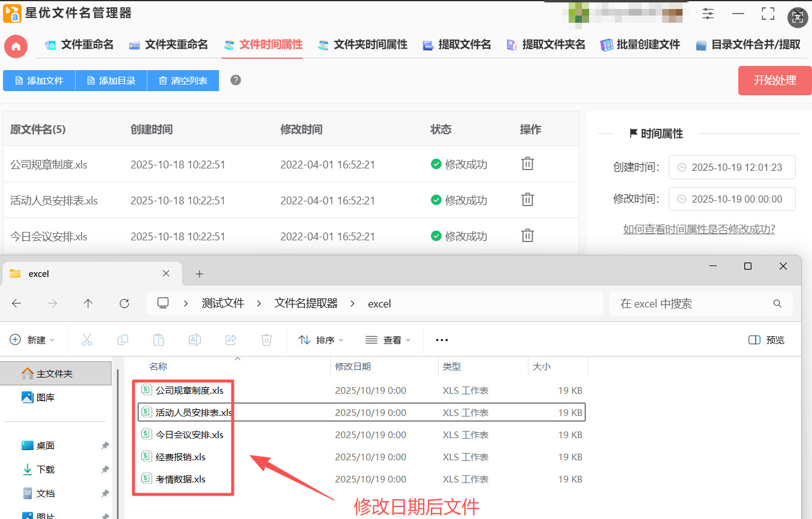812x519 pixels.
Task: Click the 添加文件 button
Action: (x=39, y=81)
